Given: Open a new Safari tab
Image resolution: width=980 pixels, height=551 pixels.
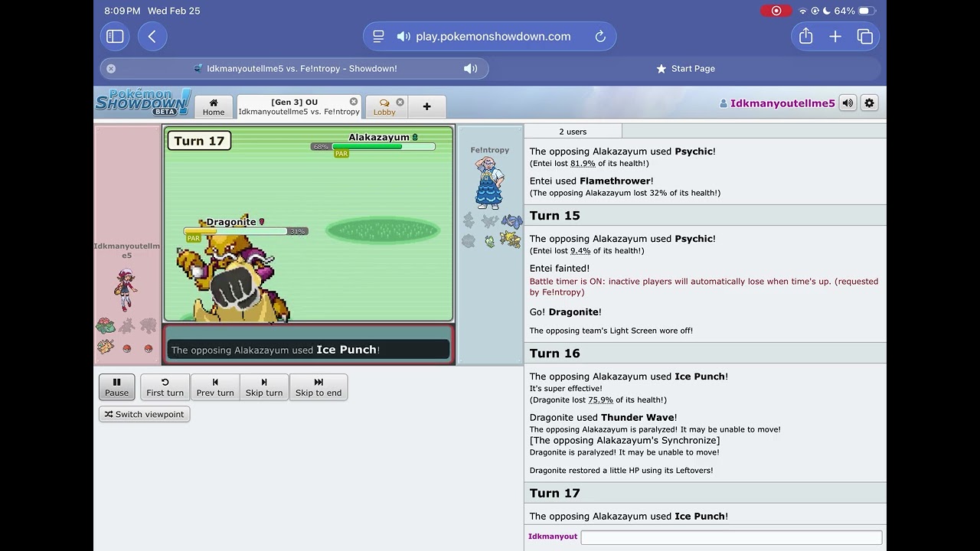Looking at the screenshot, I should pos(835,36).
